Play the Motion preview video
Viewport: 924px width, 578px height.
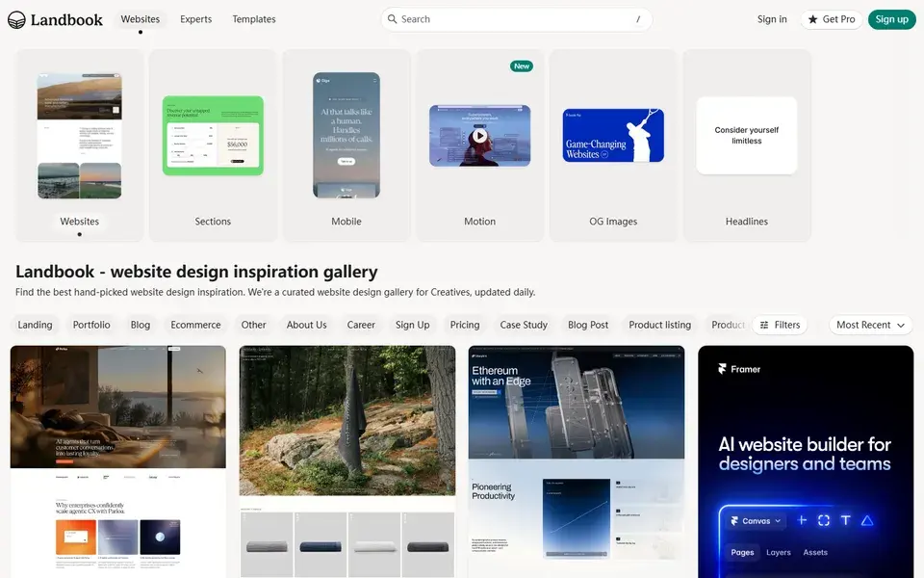479,136
